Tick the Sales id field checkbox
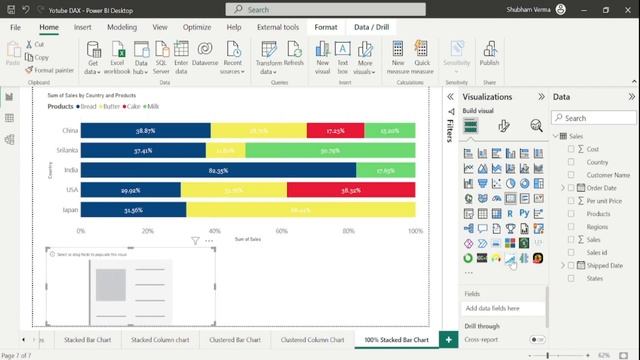This screenshot has width=640, height=360. (571, 252)
